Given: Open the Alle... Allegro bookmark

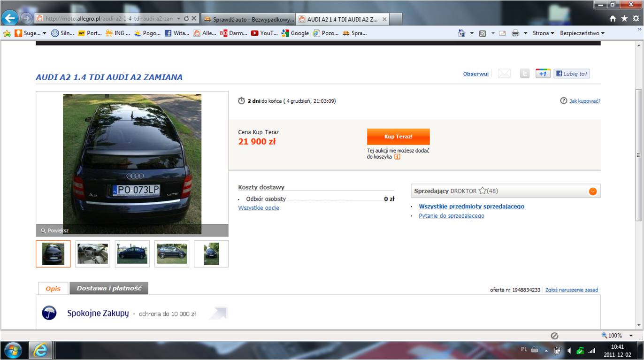Looking at the screenshot, I should pos(205,33).
